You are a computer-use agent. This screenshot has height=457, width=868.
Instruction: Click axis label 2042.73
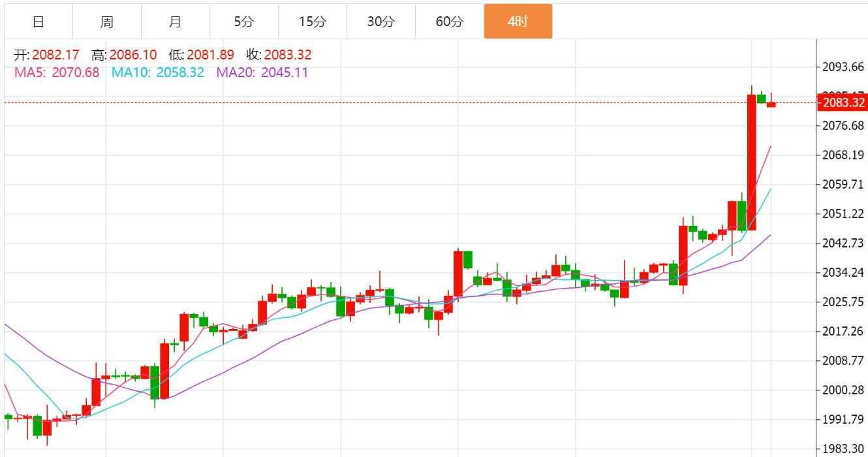[843, 244]
